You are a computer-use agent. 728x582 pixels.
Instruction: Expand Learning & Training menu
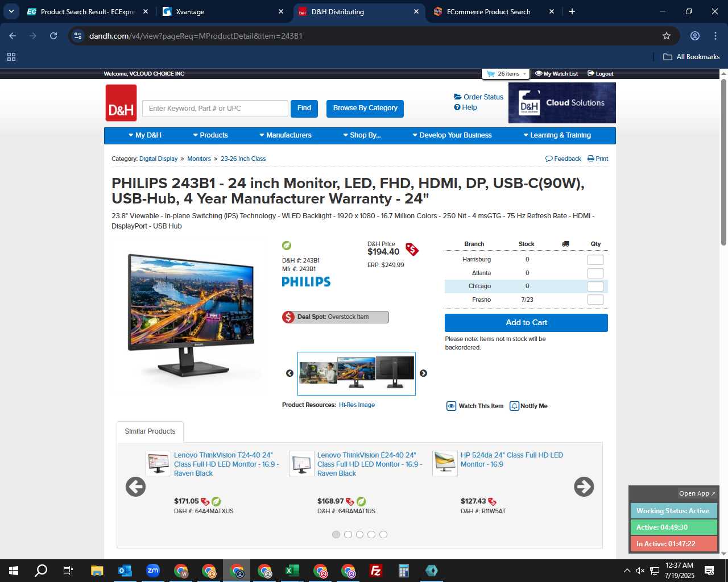point(557,135)
